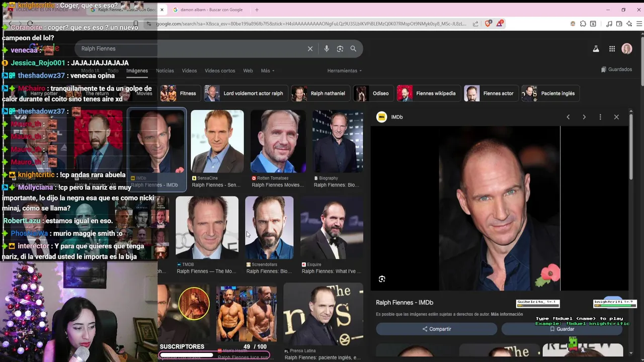
Task: Open the Google apps grid
Action: click(612, 49)
